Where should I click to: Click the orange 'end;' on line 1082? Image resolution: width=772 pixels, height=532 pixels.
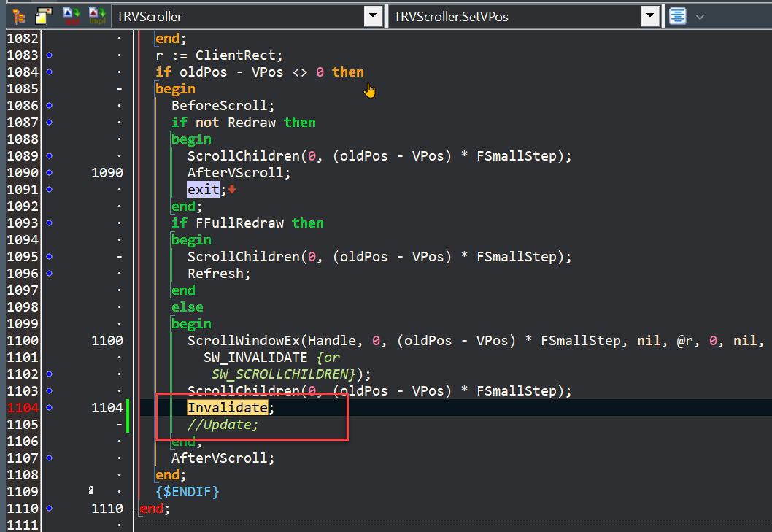point(171,39)
